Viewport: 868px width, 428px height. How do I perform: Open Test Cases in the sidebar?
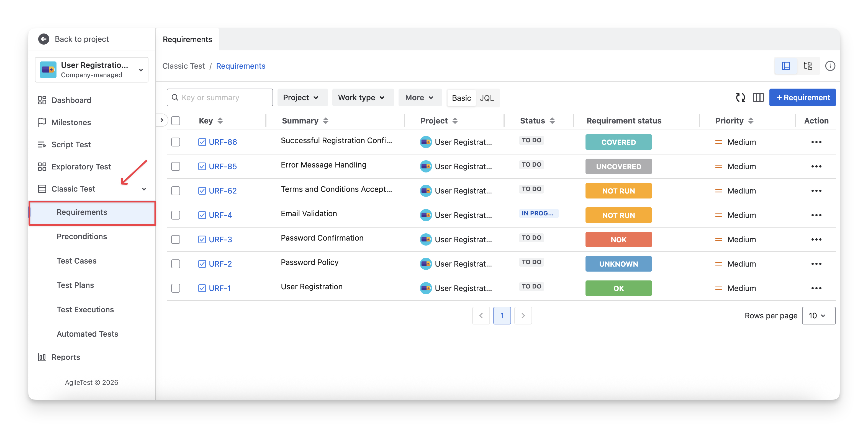click(76, 261)
